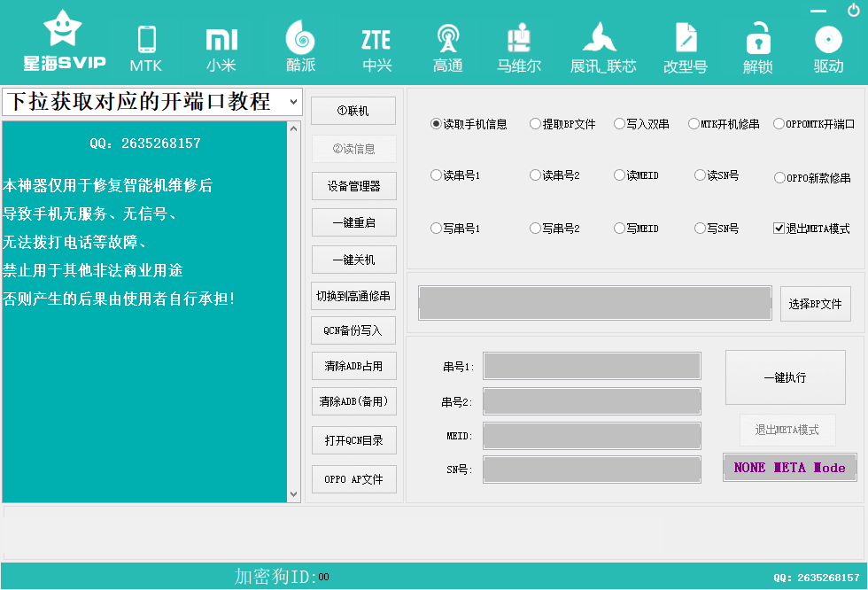Click the greyed 退出META模式 button

click(x=787, y=430)
